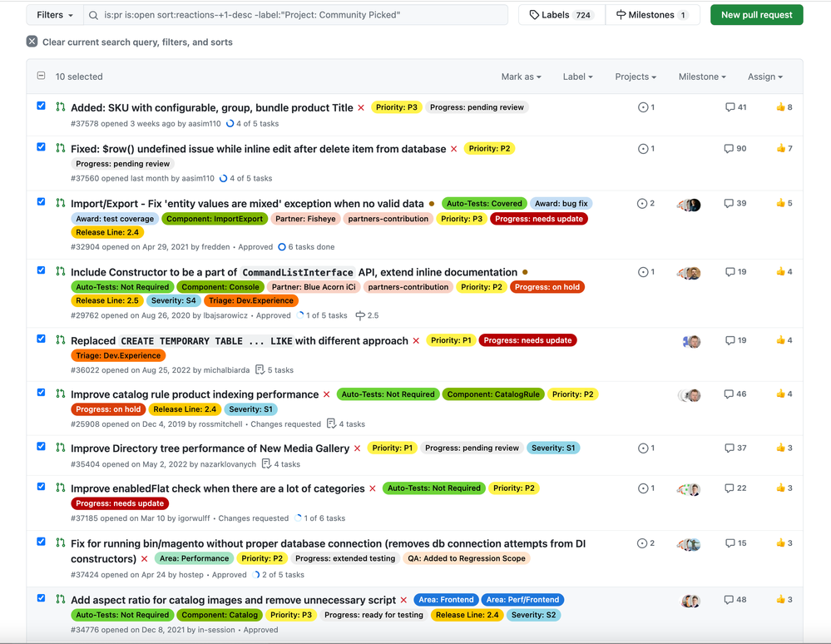Open the Improve enabledFlat check PR link
Viewport: 831px width, 644px height.
(218, 488)
